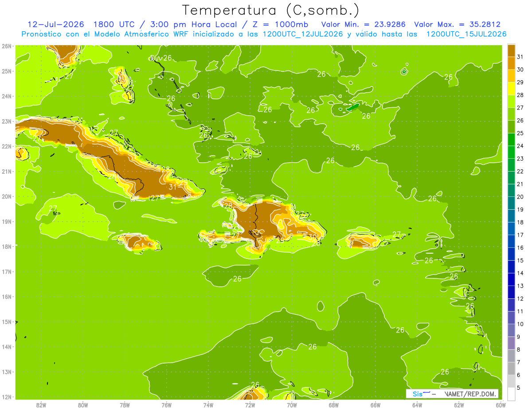Click color bar label '12'

520,298
